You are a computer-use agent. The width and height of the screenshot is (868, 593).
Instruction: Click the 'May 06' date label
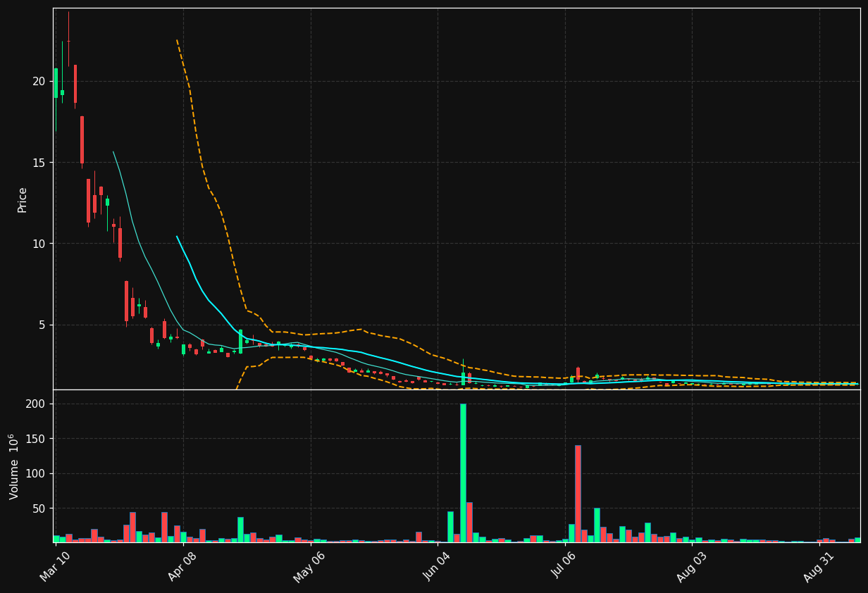pyautogui.click(x=309, y=567)
